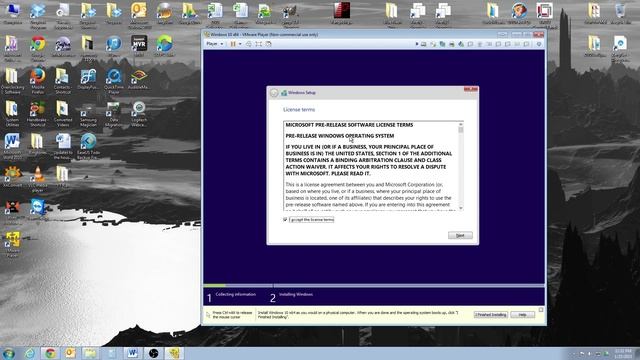Click the I Finished Installing button
This screenshot has width=640, height=360.
pyautogui.click(x=491, y=315)
